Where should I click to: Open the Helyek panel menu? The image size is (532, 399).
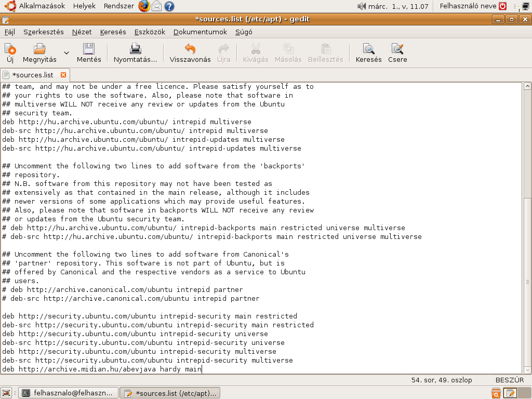point(84,6)
